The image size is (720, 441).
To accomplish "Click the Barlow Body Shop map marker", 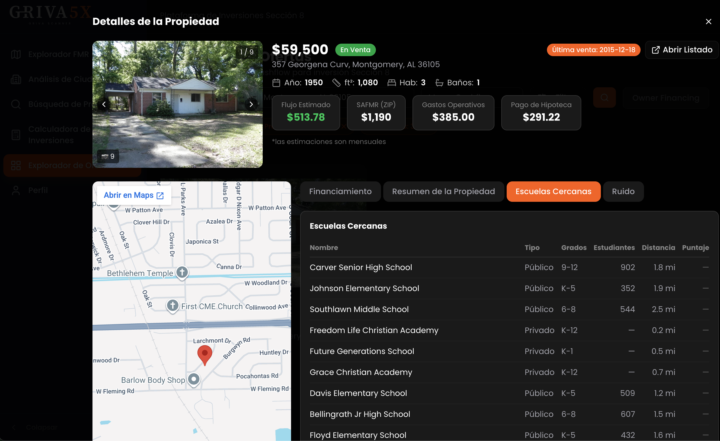I will tap(194, 379).
